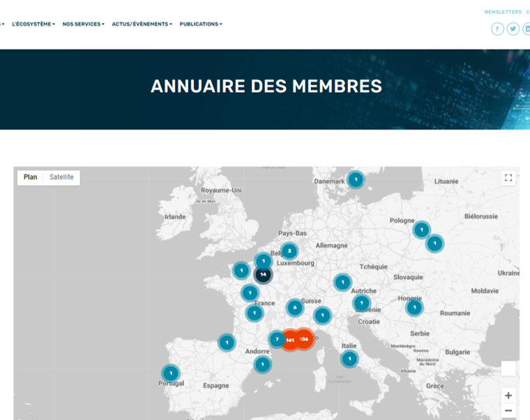Click the marker over Portugal
This screenshot has height=420, width=530.
click(x=170, y=373)
